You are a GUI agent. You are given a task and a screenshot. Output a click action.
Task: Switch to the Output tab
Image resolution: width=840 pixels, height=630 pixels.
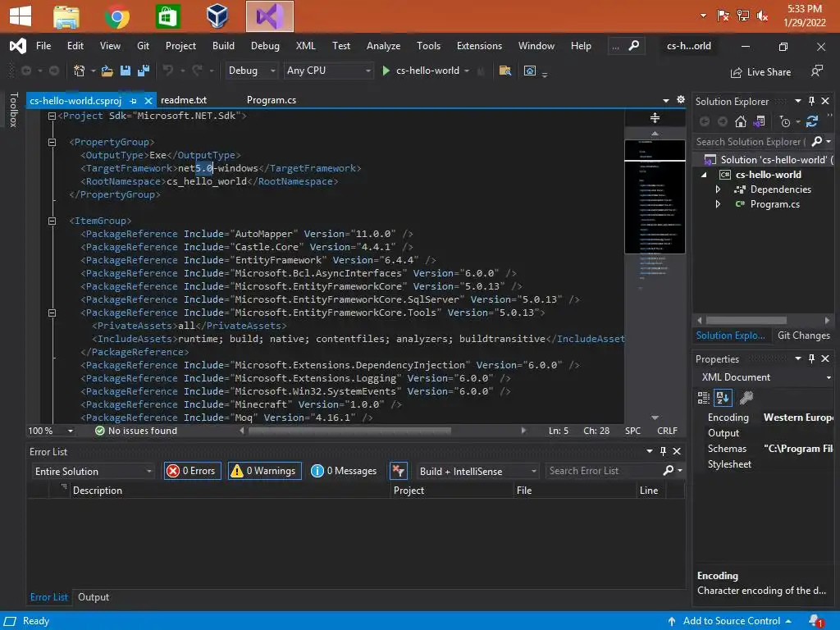click(x=94, y=597)
